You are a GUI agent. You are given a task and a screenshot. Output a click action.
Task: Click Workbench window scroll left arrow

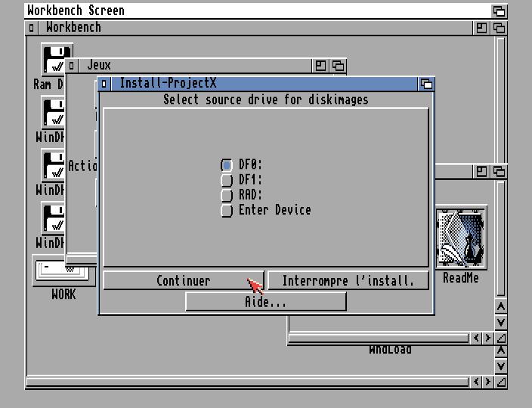(x=476, y=382)
